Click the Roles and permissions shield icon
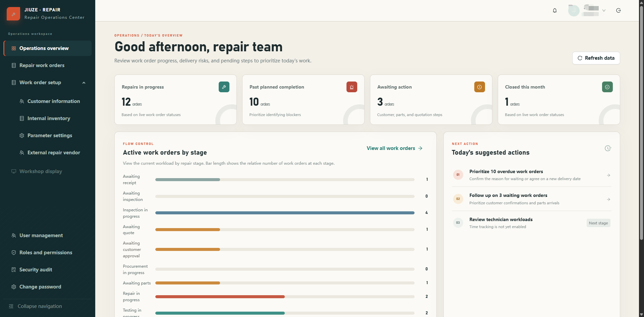Screen dimensions: 644x317 coord(14,253)
